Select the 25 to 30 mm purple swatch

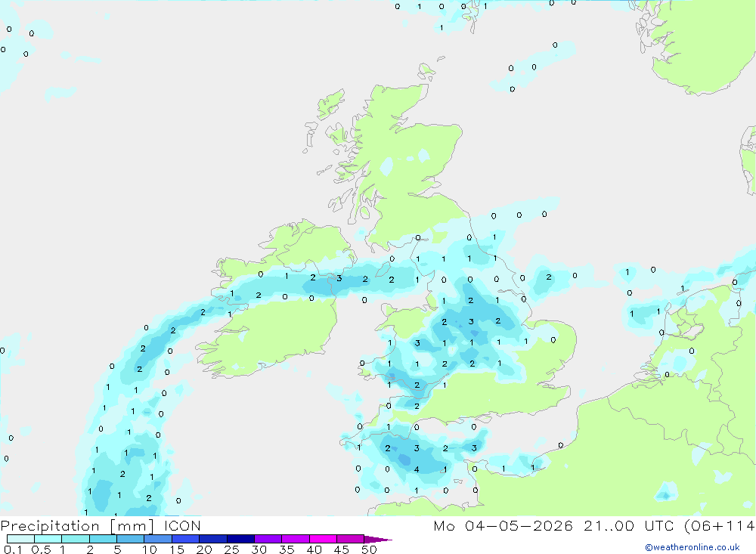click(x=240, y=539)
